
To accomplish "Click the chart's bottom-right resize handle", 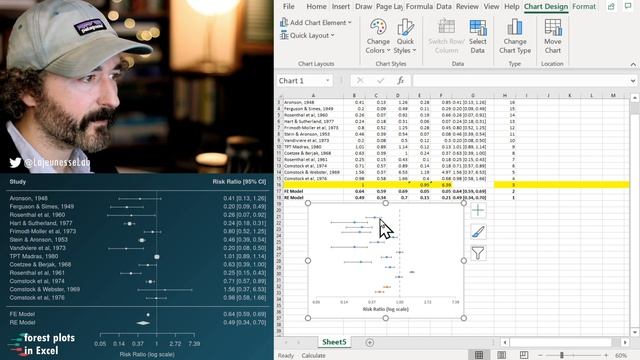I will pyautogui.click(x=464, y=318).
